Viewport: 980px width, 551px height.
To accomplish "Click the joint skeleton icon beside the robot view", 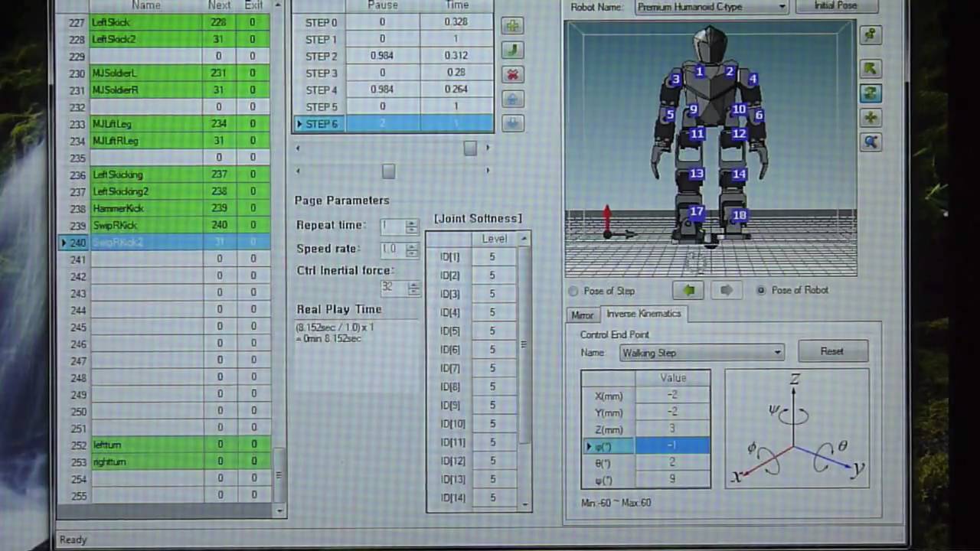I will 871,34.
